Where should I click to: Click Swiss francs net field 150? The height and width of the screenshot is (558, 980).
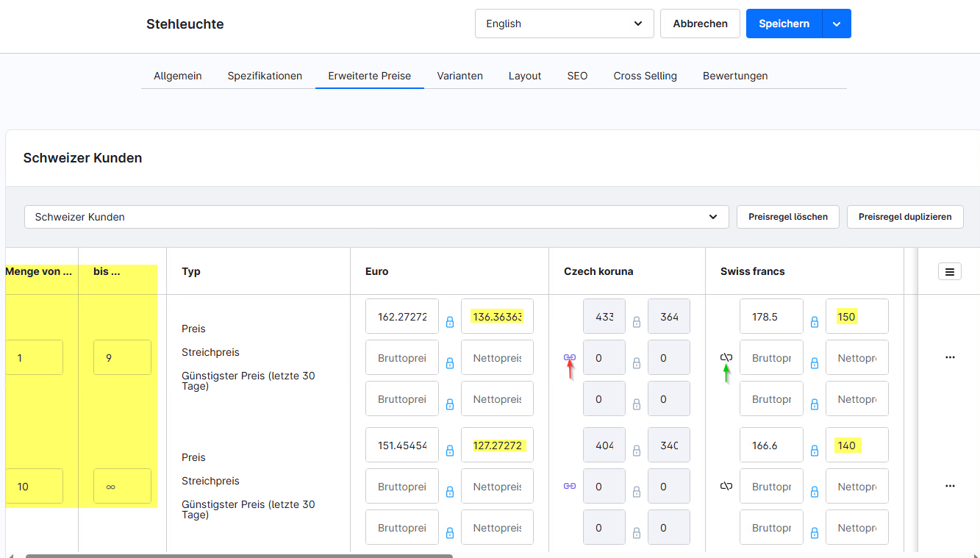(x=857, y=316)
